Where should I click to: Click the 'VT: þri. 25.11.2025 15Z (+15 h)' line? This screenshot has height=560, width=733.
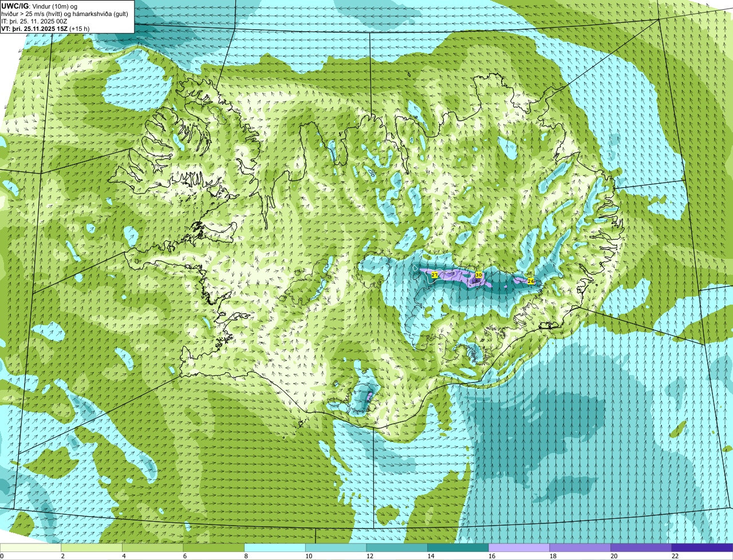45,28
